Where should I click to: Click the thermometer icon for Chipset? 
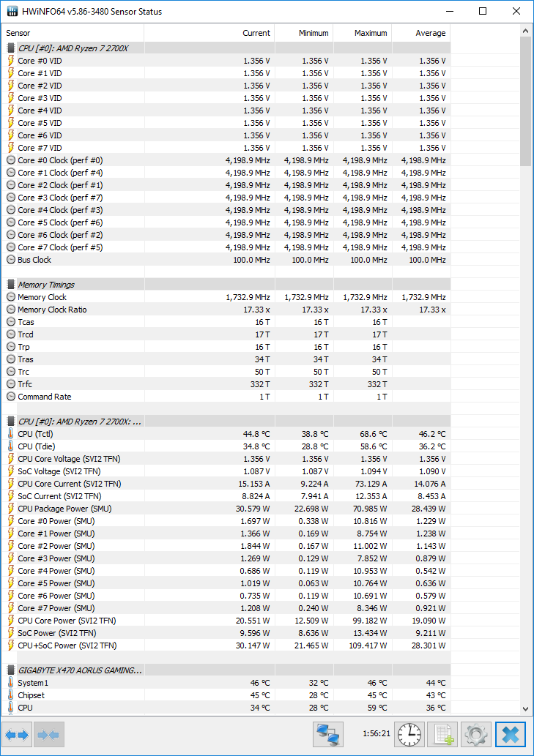[x=11, y=695]
